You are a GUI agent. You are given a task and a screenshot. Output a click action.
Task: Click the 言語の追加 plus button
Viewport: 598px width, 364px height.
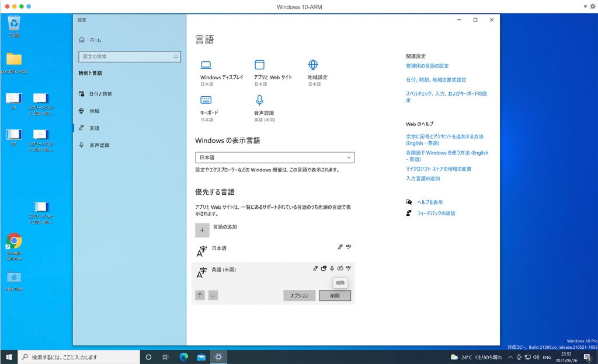pyautogui.click(x=202, y=230)
